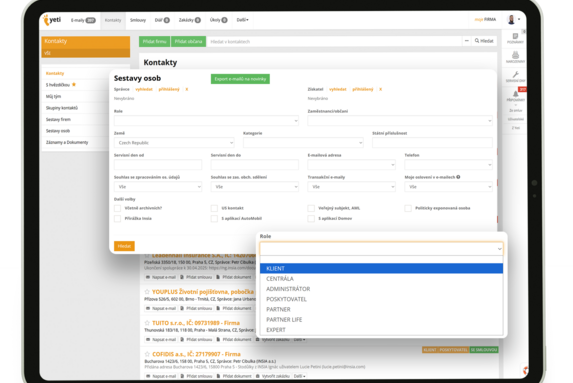This screenshot has width=573, height=383.
Task: Switch to the Kontakty navigation tab
Action: click(x=113, y=20)
